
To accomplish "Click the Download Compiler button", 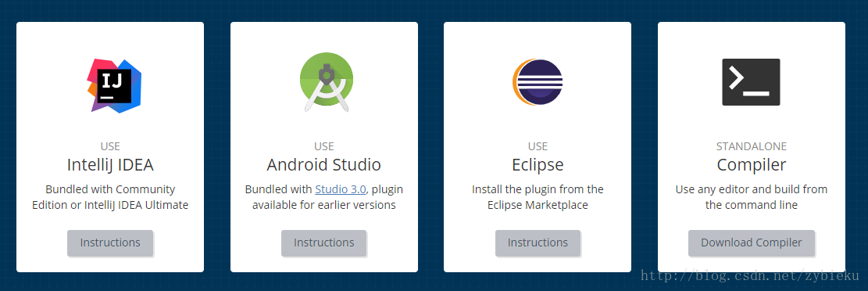I will 751,242.
